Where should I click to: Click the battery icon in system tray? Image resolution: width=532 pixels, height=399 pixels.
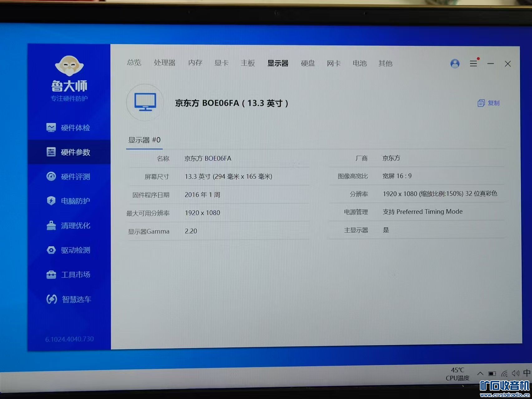coord(492,374)
